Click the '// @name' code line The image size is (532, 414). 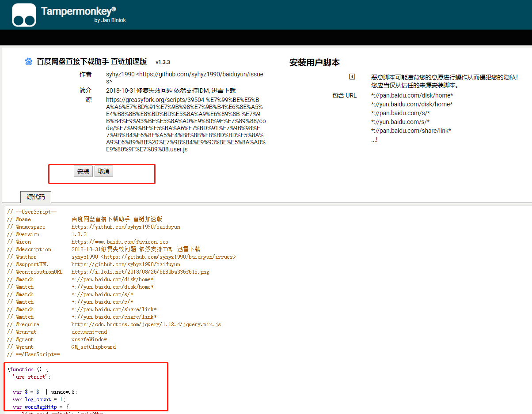point(85,219)
